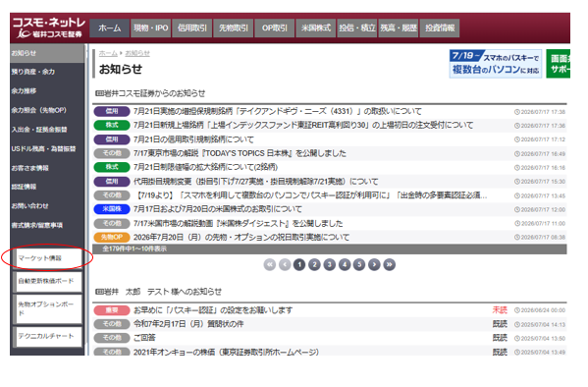
Task: Go to previous page of notices
Action: coord(285,264)
